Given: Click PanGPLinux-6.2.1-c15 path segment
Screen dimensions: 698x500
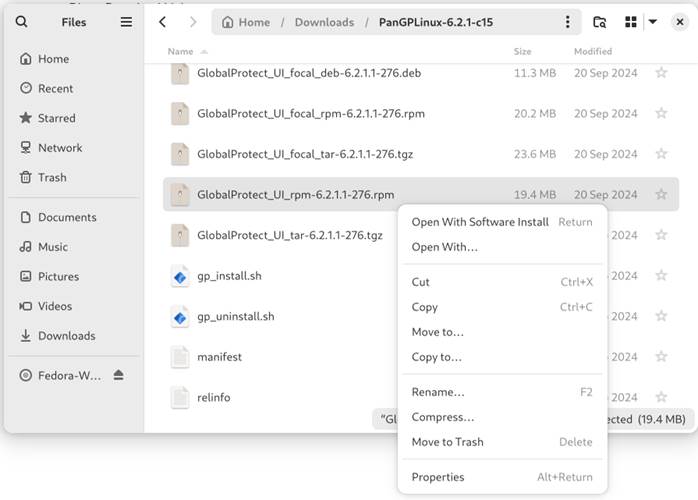Looking at the screenshot, I should pyautogui.click(x=436, y=22).
